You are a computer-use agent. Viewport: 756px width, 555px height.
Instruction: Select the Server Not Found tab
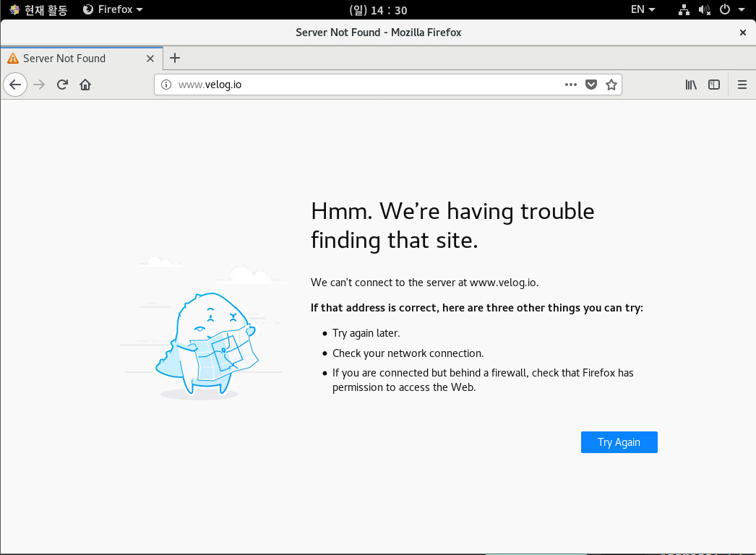point(82,59)
